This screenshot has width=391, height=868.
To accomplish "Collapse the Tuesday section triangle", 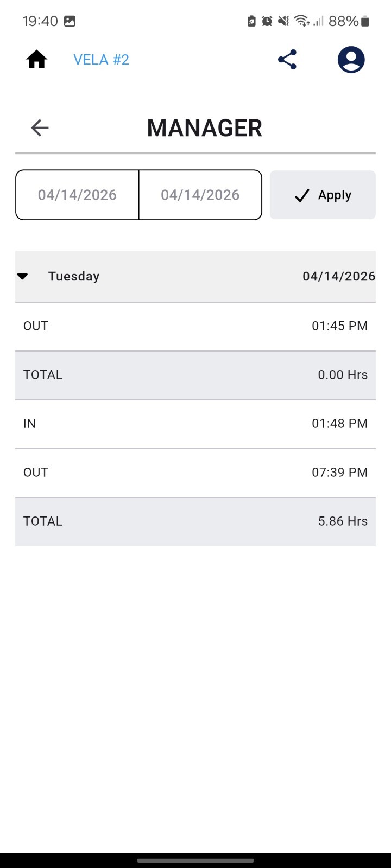I will pyautogui.click(x=22, y=276).
